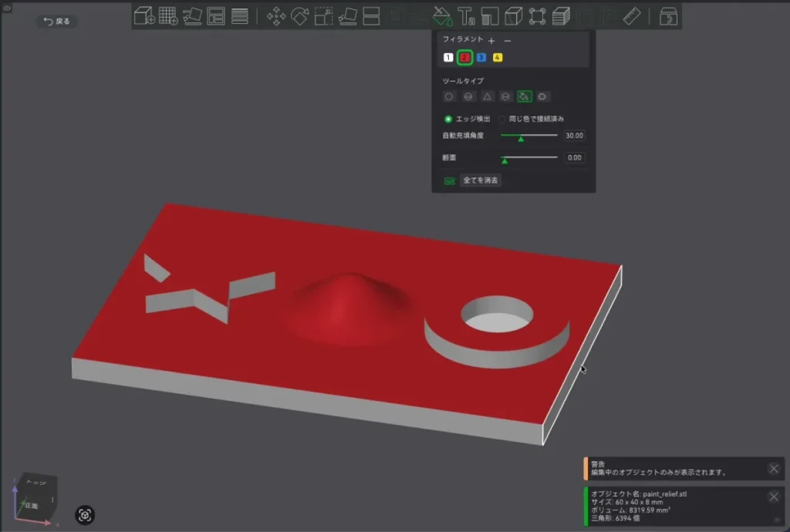Open the Assembly view icon
Screen dimensions: 790x532
coord(669,16)
